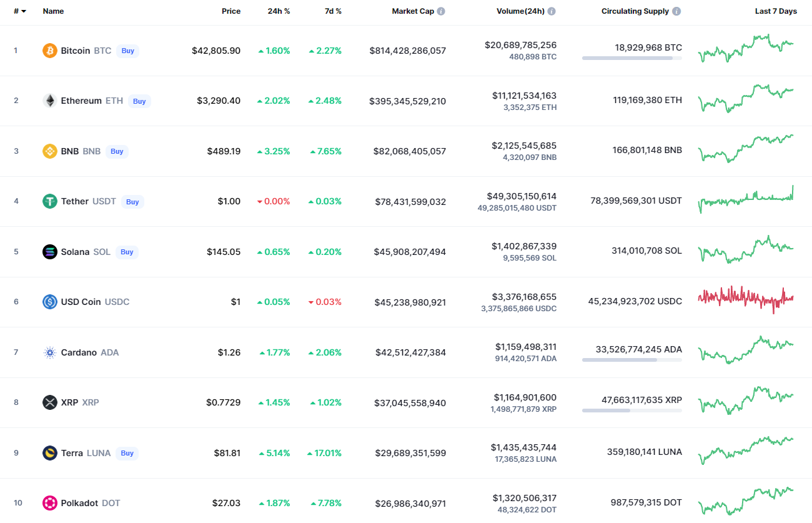
Task: Click the Polkadot logo icon
Action: (x=50, y=503)
